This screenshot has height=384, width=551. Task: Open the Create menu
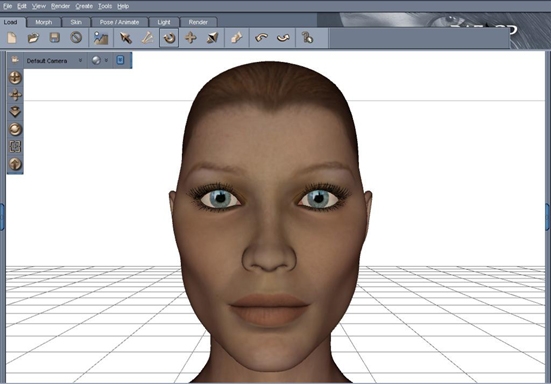[84, 6]
